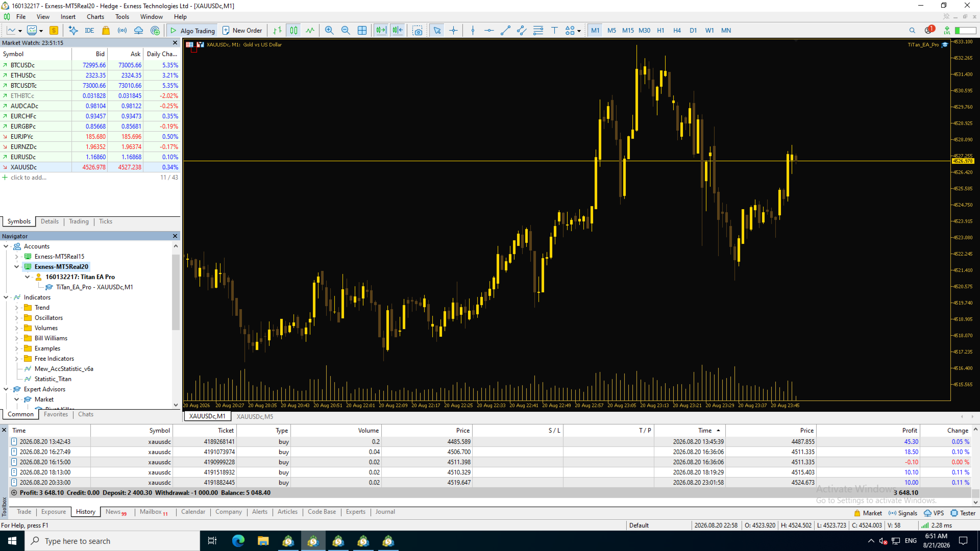Toggle chart auto scroll to latest bar

(381, 31)
